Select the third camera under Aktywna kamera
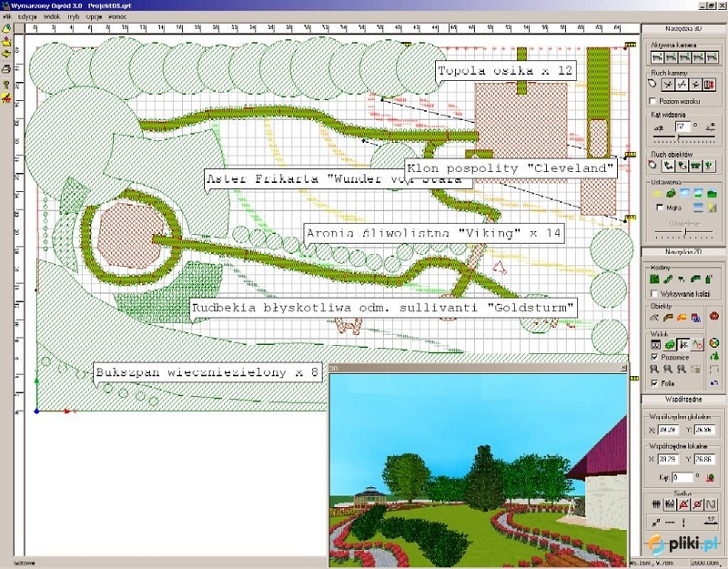Viewport: 728px width, 569px height. tap(685, 57)
